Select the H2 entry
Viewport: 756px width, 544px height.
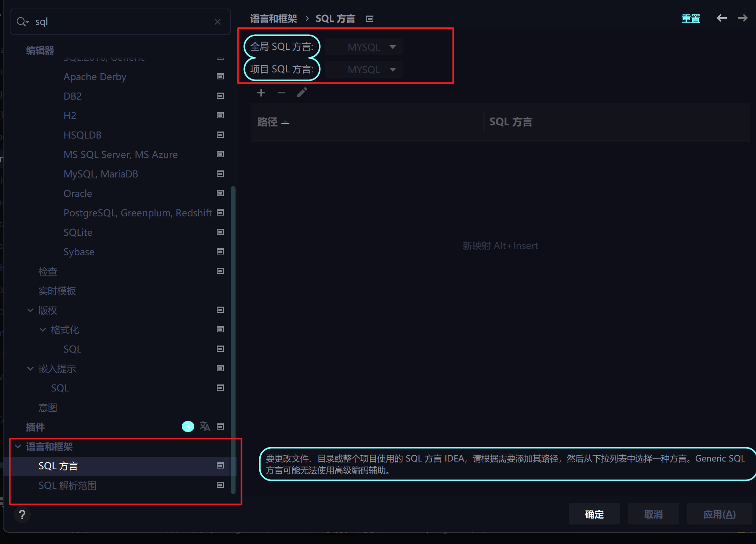(70, 116)
